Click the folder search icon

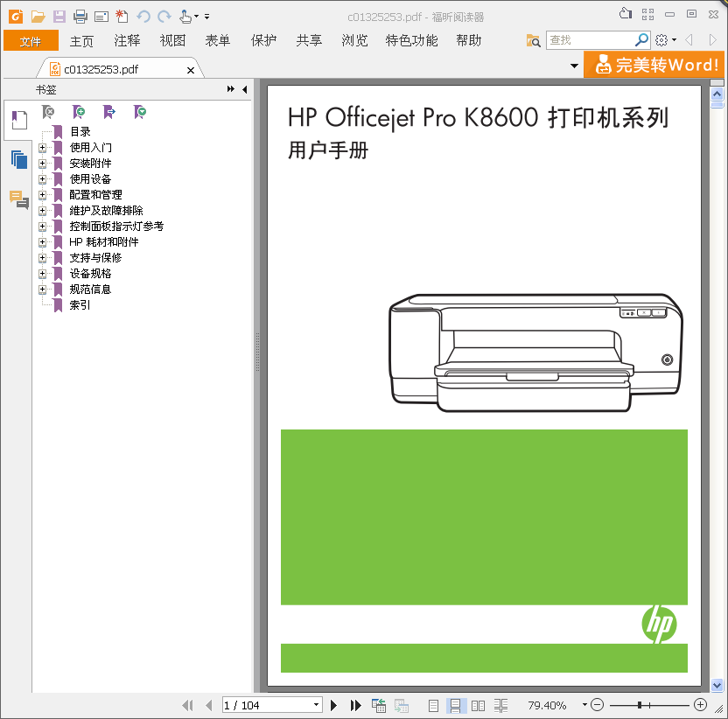(533, 41)
